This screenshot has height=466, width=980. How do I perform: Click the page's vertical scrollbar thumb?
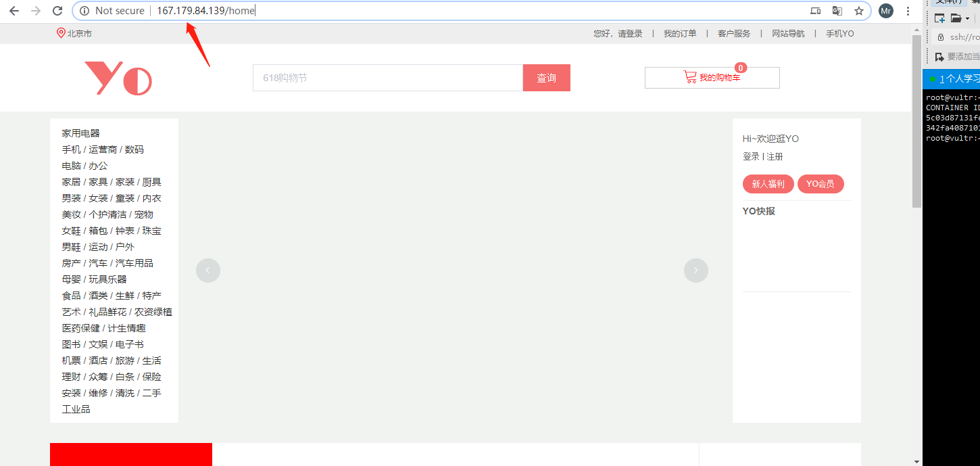click(916, 122)
